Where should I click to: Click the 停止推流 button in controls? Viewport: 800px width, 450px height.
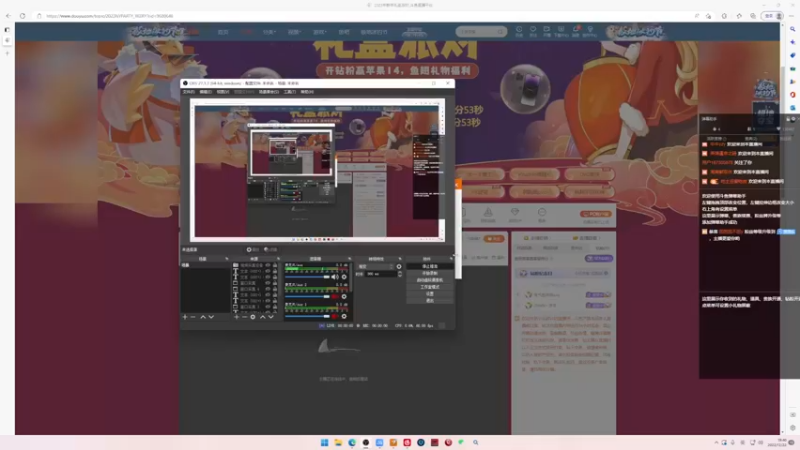[x=430, y=266]
